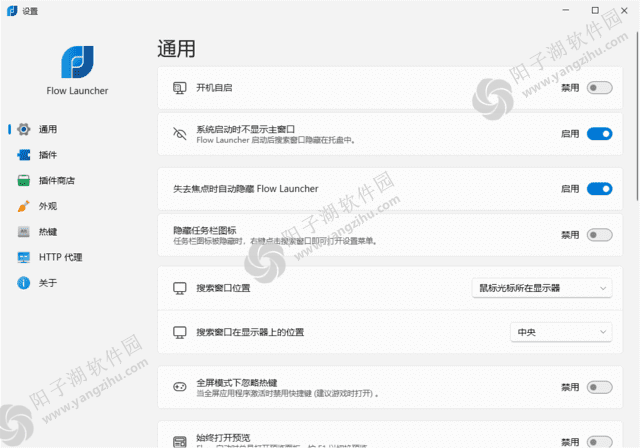This screenshot has height=448, width=640.
Task: Disable 失去焦点时自动隐藏 Flow Launcher switch
Action: 600,189
